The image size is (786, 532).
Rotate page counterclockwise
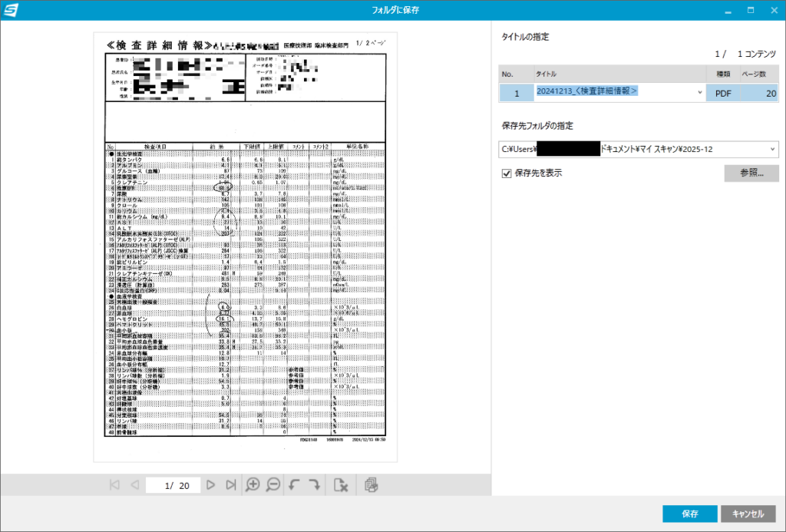point(294,485)
